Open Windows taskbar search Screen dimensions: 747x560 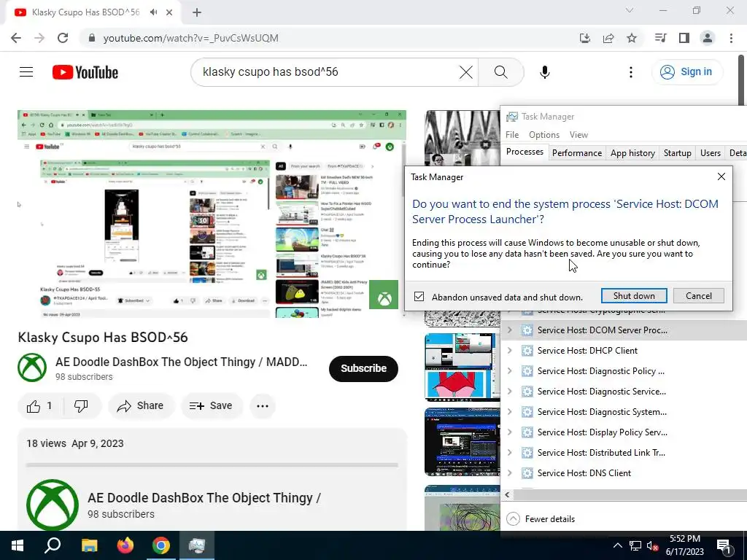click(x=53, y=545)
